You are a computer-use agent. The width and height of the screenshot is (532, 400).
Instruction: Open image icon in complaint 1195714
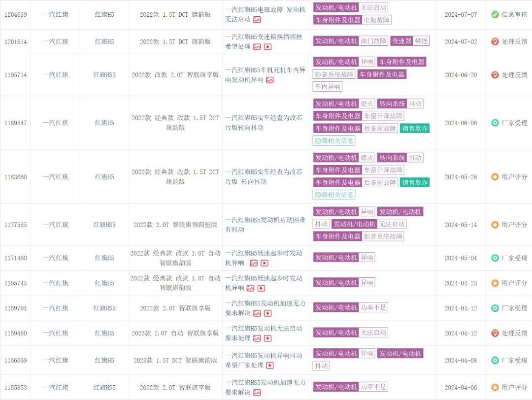point(269,80)
